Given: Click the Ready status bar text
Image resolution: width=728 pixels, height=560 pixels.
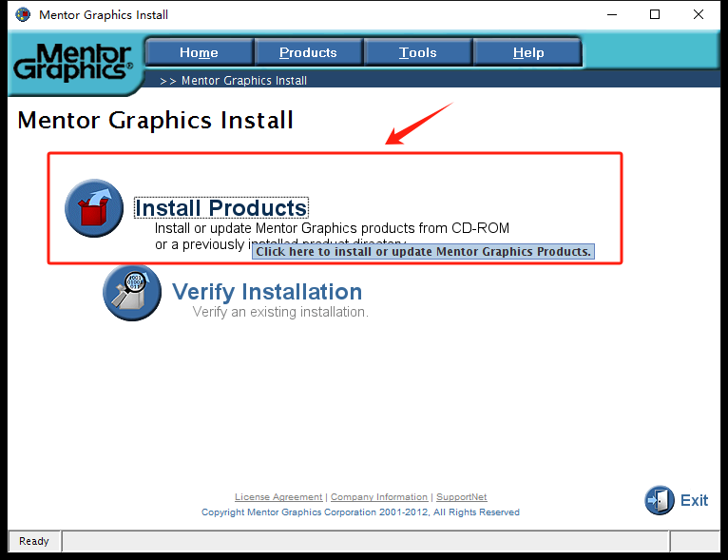Looking at the screenshot, I should coord(34,541).
